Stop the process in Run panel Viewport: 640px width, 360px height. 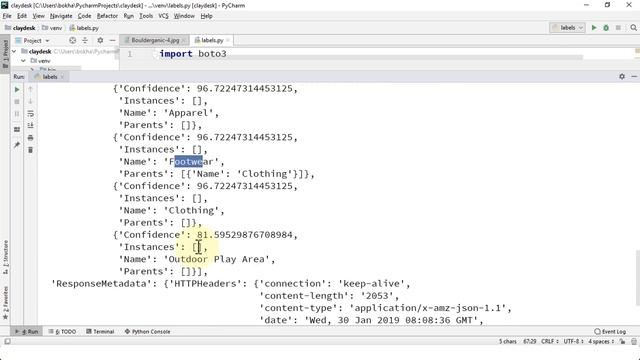click(17, 101)
